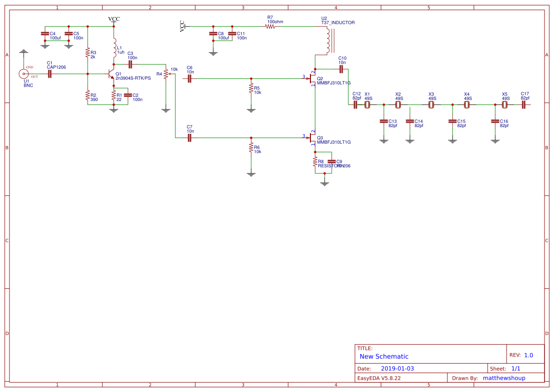
Task: Click the X4 crystal symbol
Action: (x=467, y=105)
